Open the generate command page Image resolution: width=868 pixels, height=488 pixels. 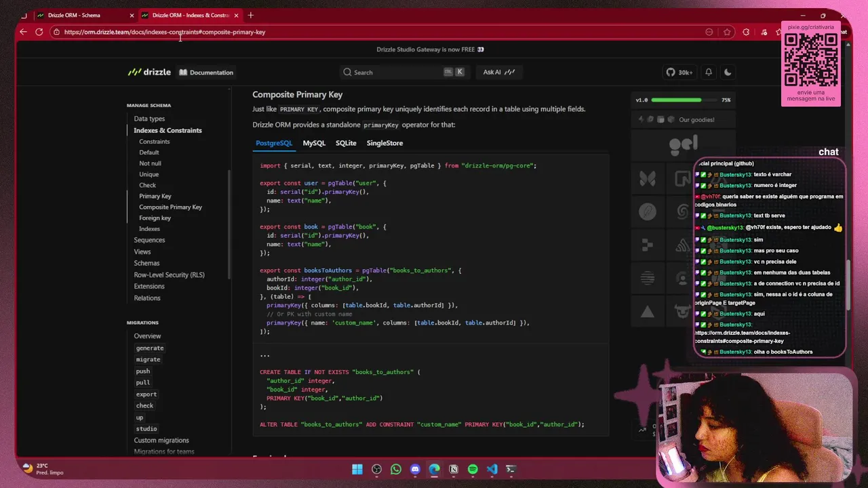coord(150,348)
